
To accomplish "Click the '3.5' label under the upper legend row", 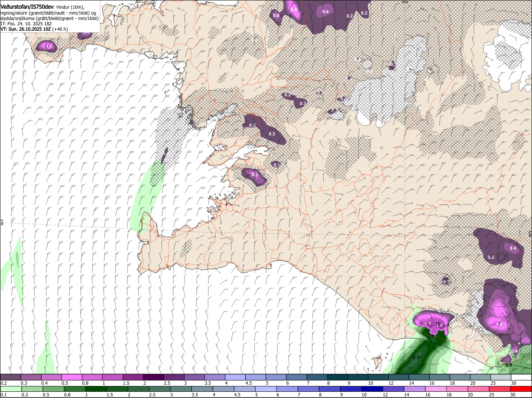I will pyautogui.click(x=208, y=383).
